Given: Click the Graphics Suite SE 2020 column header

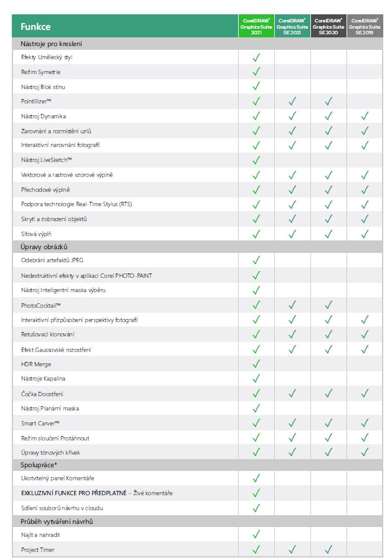Looking at the screenshot, I should 328,26.
